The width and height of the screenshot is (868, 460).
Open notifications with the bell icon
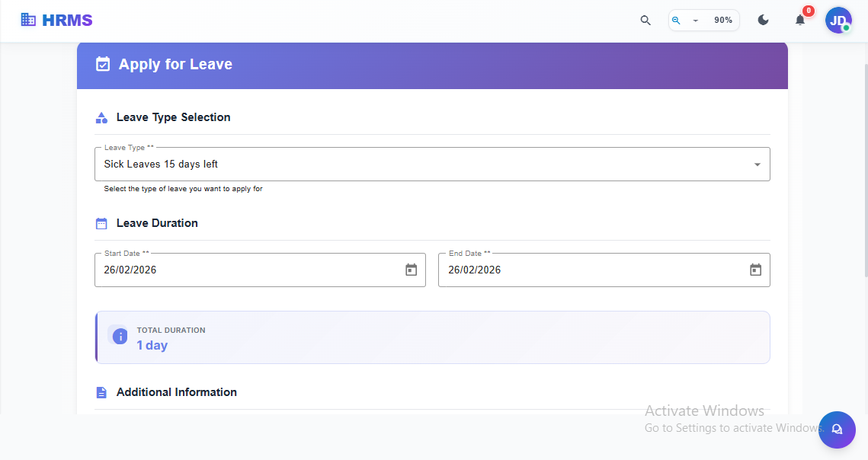tap(800, 21)
